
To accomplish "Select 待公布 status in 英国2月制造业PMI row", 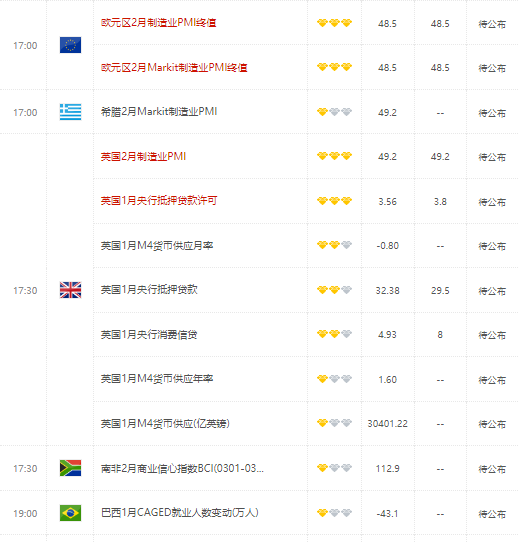I will [492, 157].
